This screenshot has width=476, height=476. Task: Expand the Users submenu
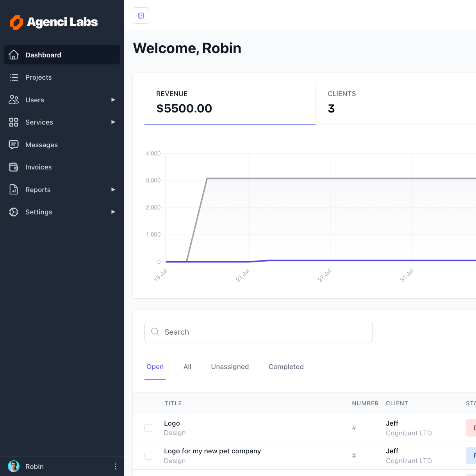point(113,100)
